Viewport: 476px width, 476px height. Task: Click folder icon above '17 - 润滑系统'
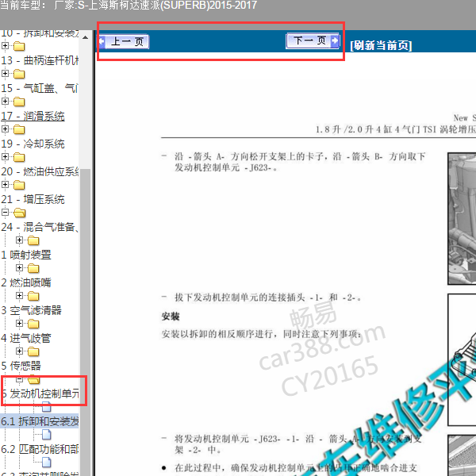pos(19,102)
